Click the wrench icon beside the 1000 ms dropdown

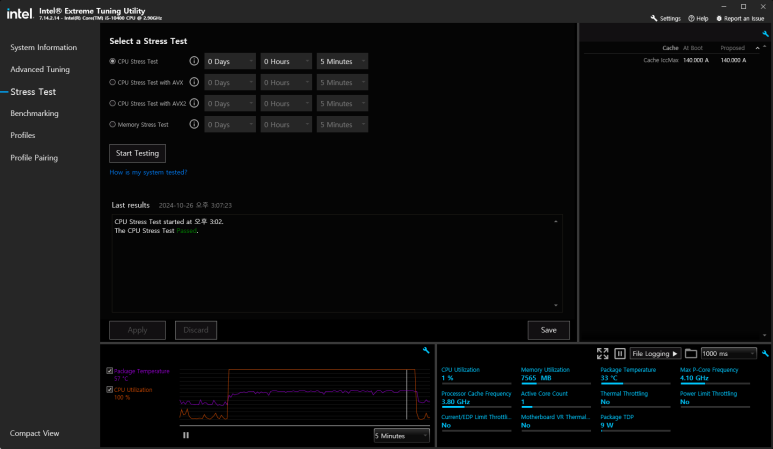765,353
